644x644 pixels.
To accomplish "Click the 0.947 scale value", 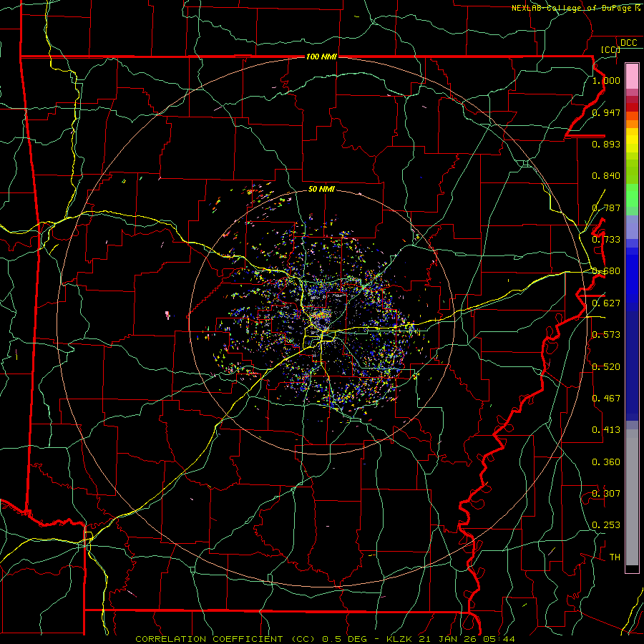I will coord(606,112).
